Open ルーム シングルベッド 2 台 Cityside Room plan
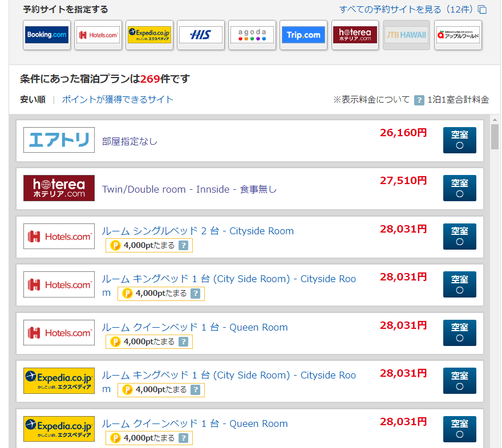 pos(197,231)
